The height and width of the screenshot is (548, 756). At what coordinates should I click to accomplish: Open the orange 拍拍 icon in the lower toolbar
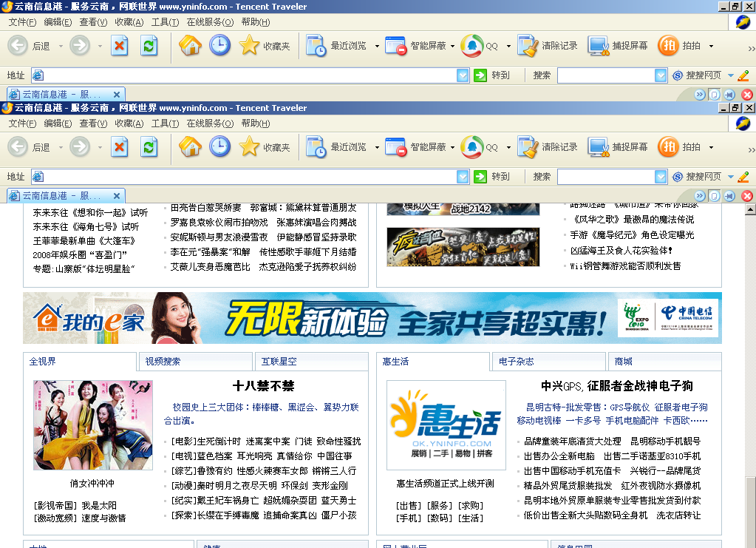[668, 147]
